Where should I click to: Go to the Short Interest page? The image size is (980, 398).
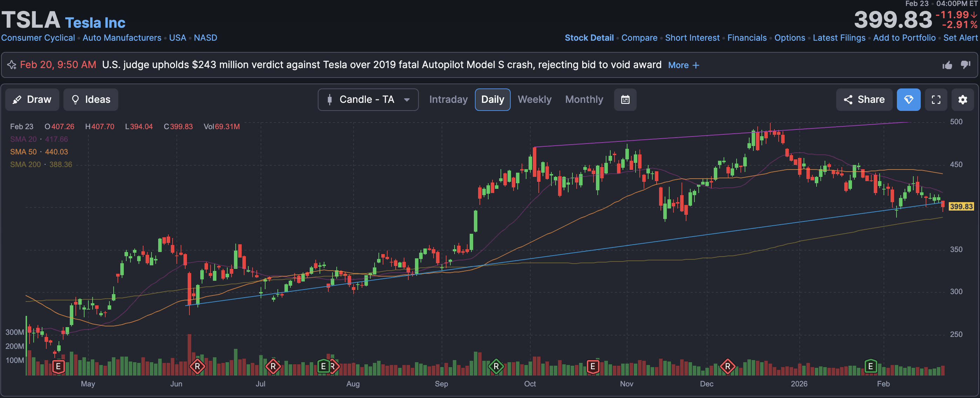click(692, 38)
